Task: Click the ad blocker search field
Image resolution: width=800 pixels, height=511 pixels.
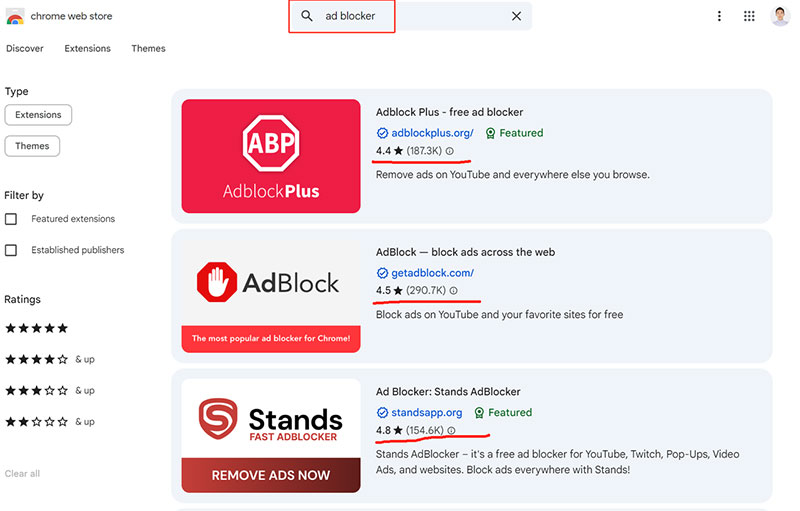Action: (x=410, y=16)
